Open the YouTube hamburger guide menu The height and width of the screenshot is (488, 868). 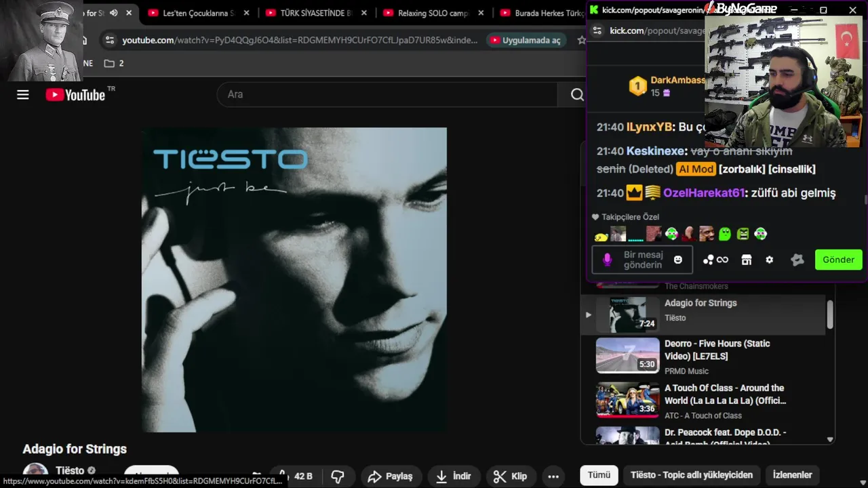pyautogui.click(x=23, y=95)
